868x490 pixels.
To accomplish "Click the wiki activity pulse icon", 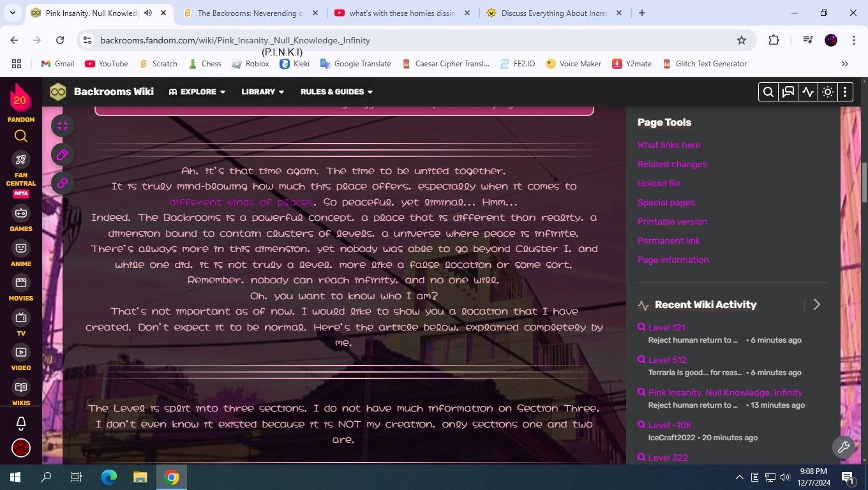I will tap(807, 91).
